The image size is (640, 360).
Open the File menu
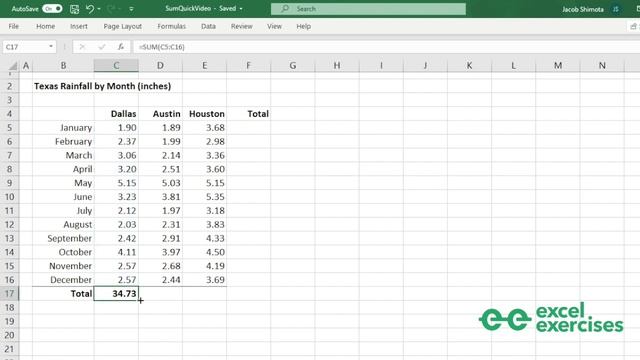tap(13, 26)
